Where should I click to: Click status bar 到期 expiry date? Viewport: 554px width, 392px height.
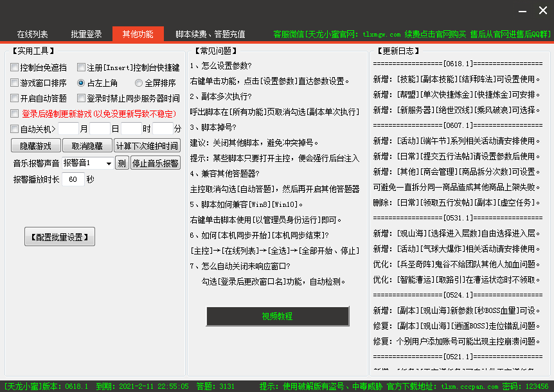click(143, 386)
